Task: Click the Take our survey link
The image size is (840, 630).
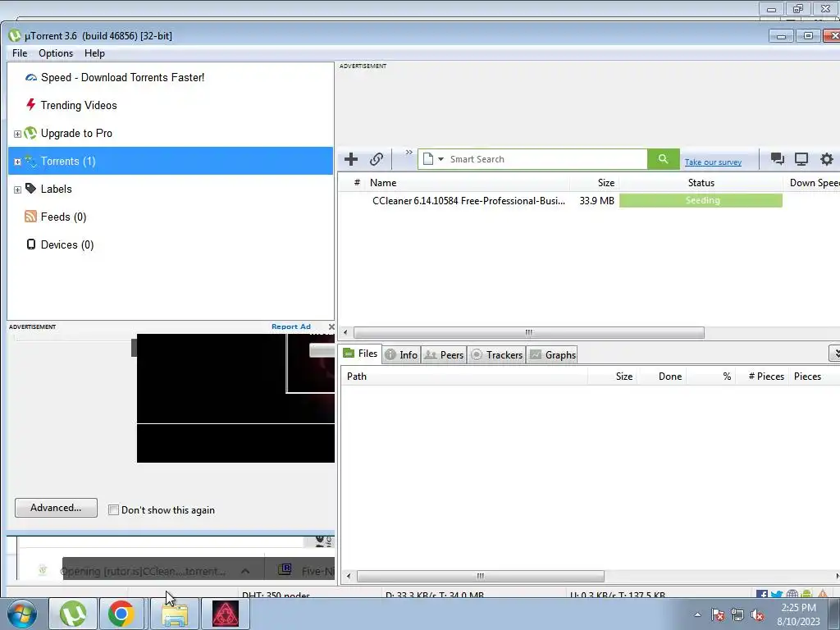Action: 713,162
